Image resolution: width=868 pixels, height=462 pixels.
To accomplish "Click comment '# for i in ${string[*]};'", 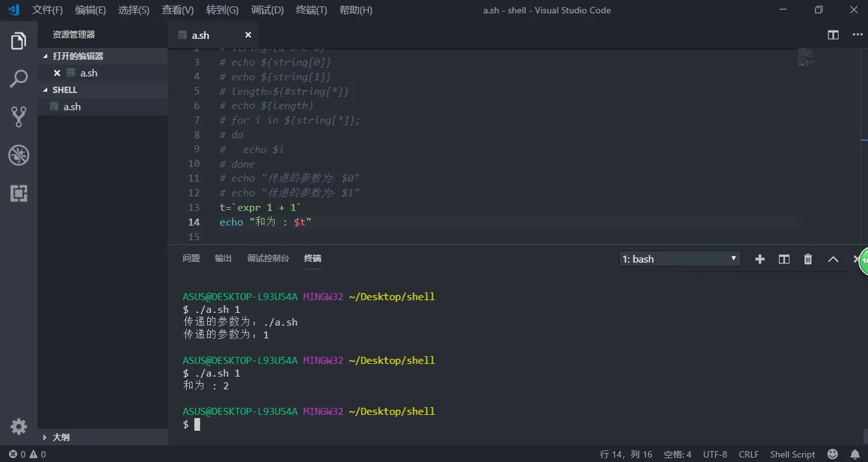I will pyautogui.click(x=290, y=120).
